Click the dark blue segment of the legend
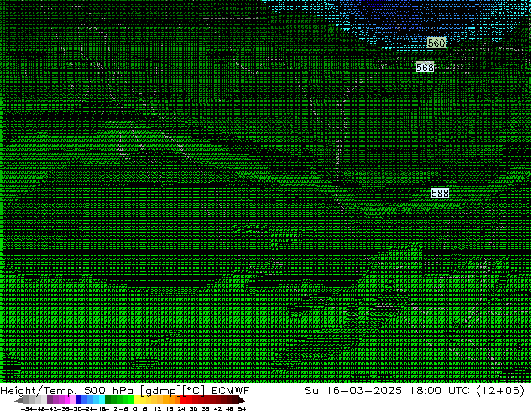The height and width of the screenshot is (411, 532). 79,400
